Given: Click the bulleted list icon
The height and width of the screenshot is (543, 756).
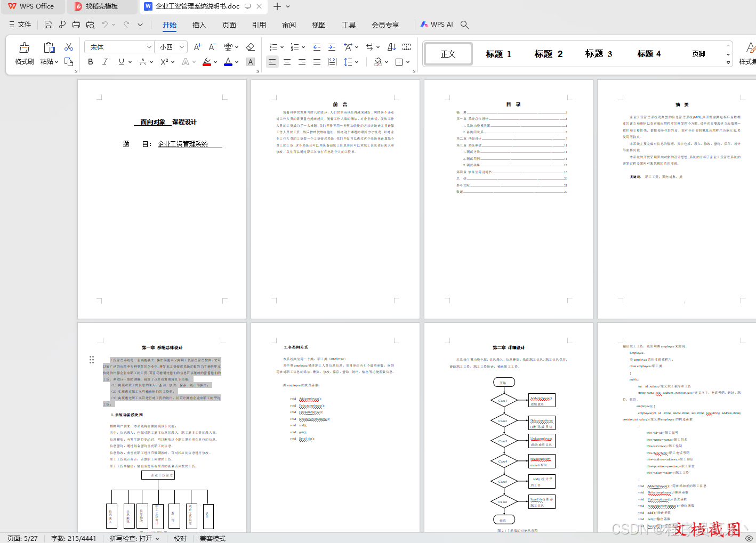Looking at the screenshot, I should (x=274, y=47).
